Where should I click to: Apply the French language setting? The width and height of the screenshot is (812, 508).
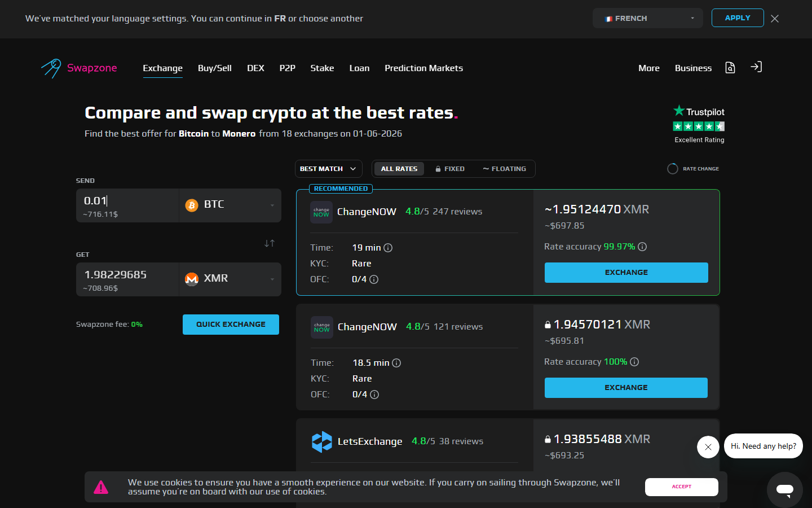pyautogui.click(x=738, y=18)
